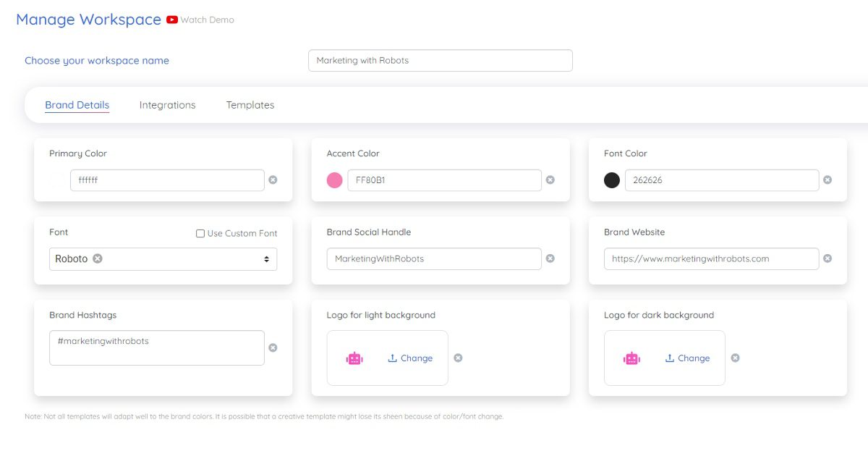The width and height of the screenshot is (868, 472).
Task: Clear the Font Color field
Action: pyautogui.click(x=827, y=180)
